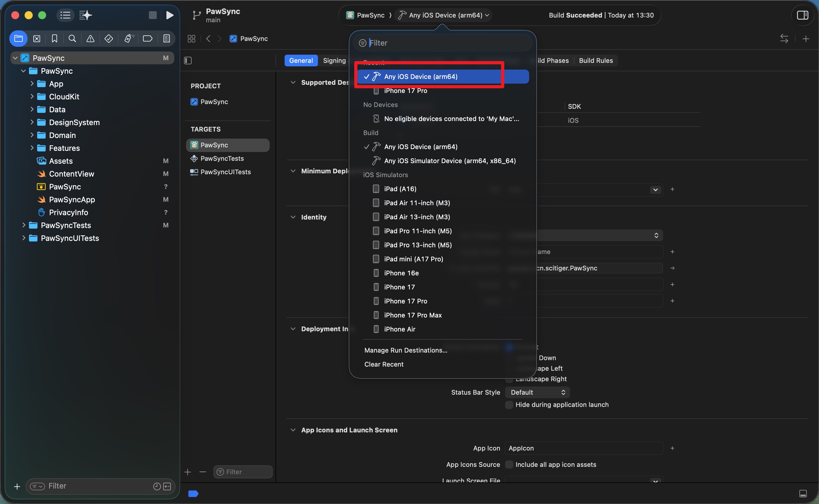This screenshot has width=819, height=504.
Task: Collapse the PawSync project root
Action: pos(15,58)
